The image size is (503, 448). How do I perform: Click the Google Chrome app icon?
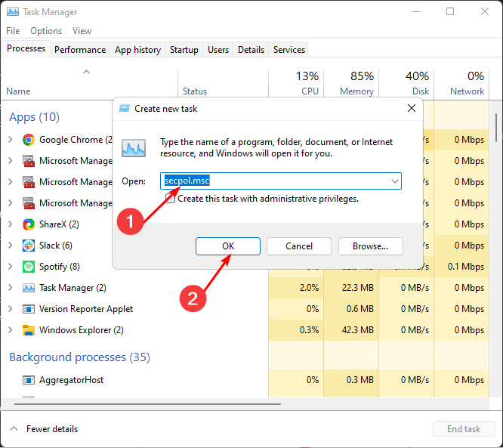tap(29, 140)
